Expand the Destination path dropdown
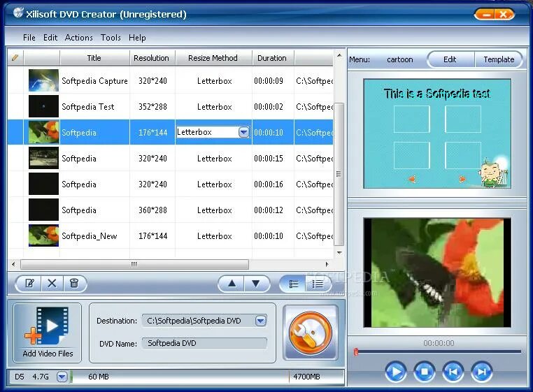This screenshot has width=533, height=392. (261, 321)
